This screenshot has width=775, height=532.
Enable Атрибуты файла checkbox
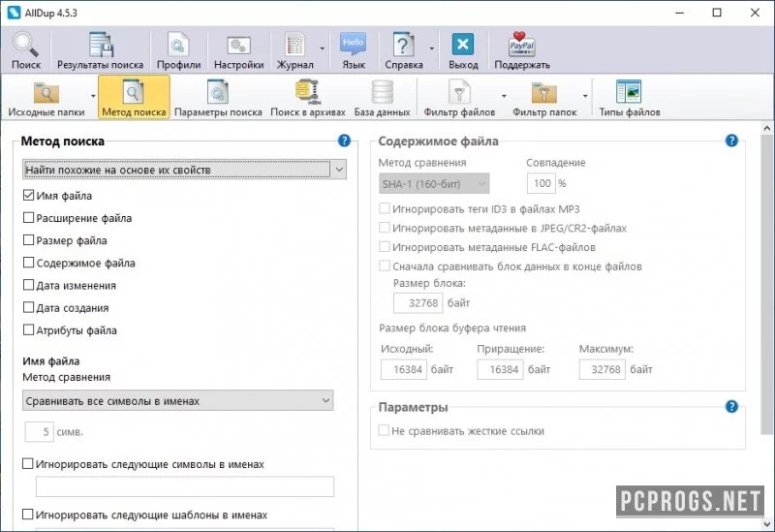pyautogui.click(x=29, y=329)
